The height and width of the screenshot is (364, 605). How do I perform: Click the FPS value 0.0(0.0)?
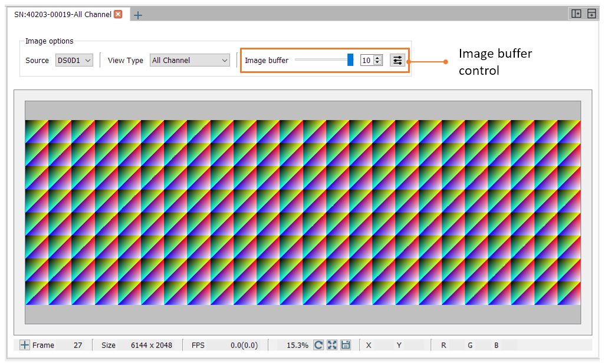pyautogui.click(x=244, y=345)
